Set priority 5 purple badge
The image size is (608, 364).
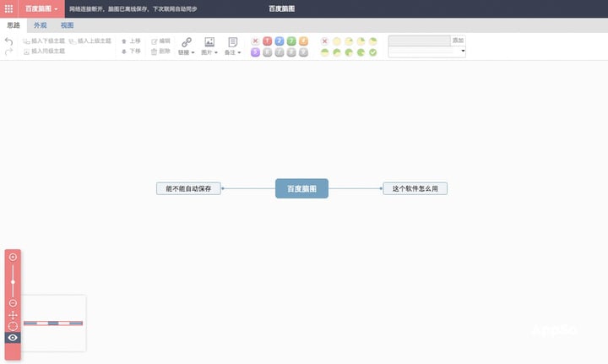[x=255, y=52]
